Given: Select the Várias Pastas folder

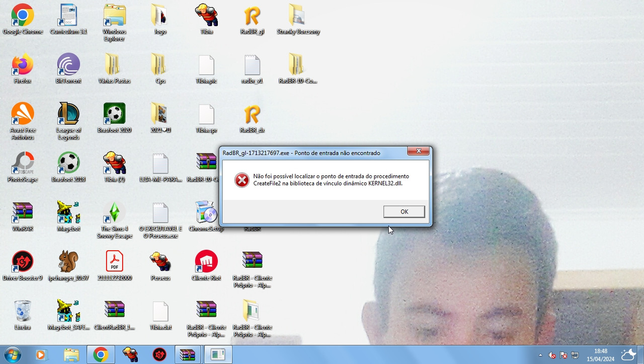Looking at the screenshot, I should point(114,69).
